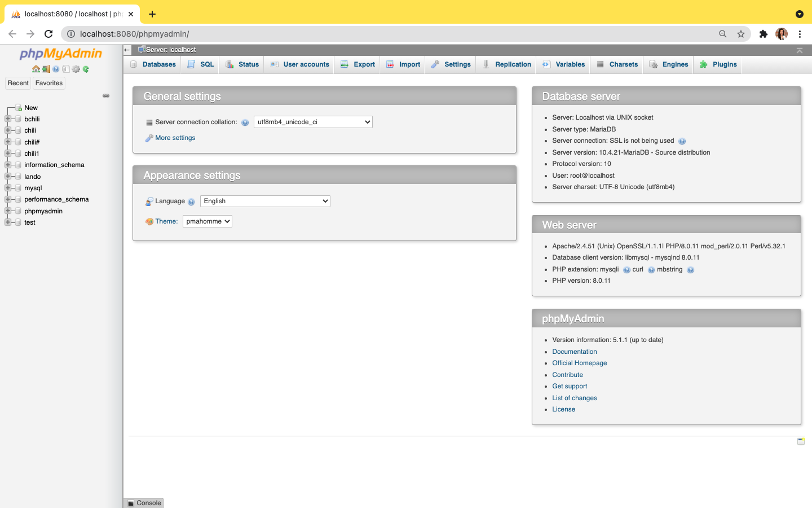Image resolution: width=812 pixels, height=508 pixels.
Task: Click the Server: localhost breadcrumb
Action: coord(171,50)
